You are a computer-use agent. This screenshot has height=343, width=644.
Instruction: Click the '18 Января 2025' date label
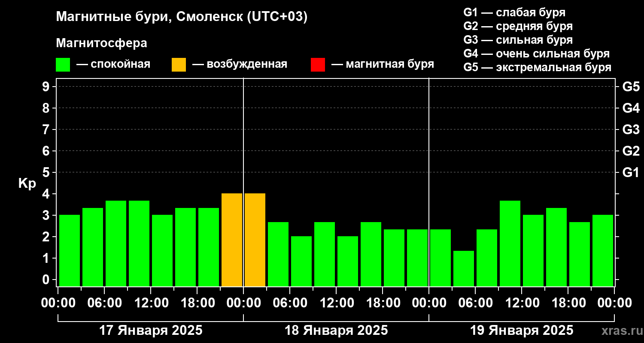[x=336, y=331]
